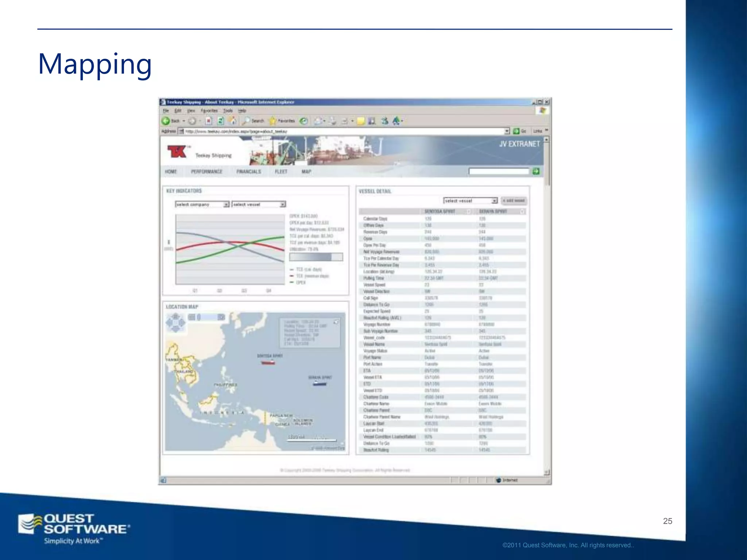Click the map zoom-out button
This screenshot has width=747, height=560.
pyautogui.click(x=191, y=318)
